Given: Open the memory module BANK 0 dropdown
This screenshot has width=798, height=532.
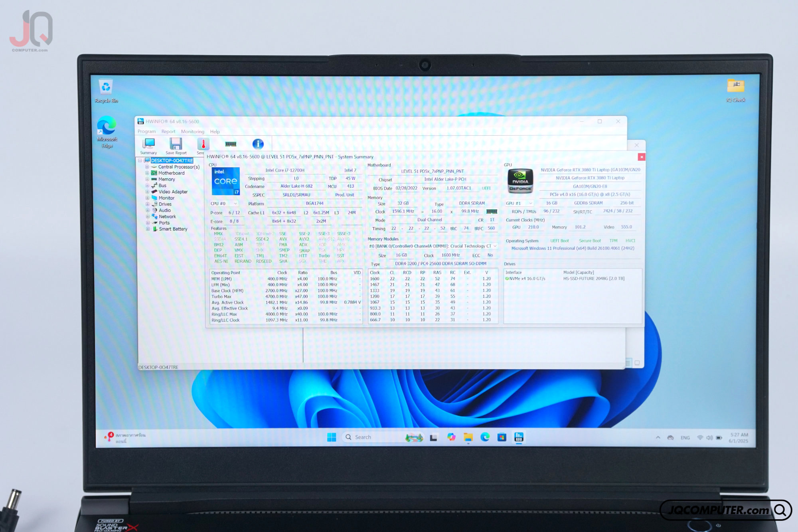Looking at the screenshot, I should pyautogui.click(x=433, y=246).
